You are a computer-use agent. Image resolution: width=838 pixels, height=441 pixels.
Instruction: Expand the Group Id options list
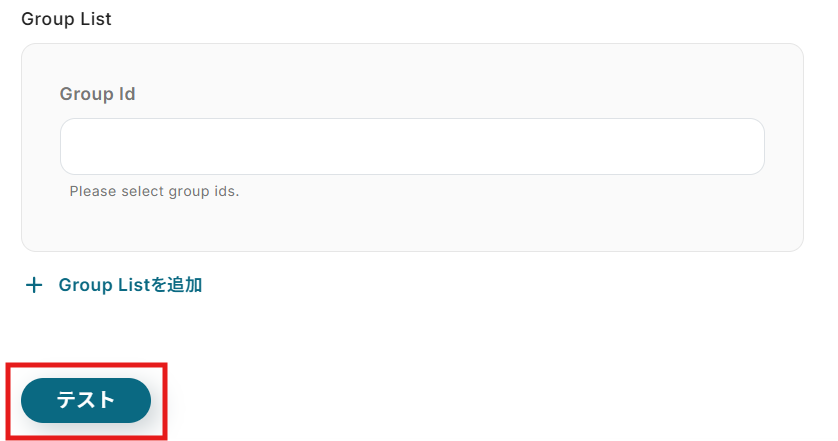(412, 146)
